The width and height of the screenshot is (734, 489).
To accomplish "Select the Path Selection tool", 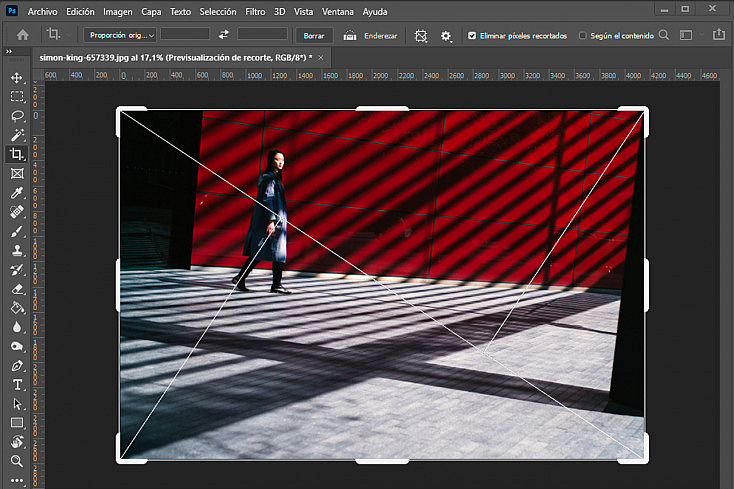I will pyautogui.click(x=17, y=404).
